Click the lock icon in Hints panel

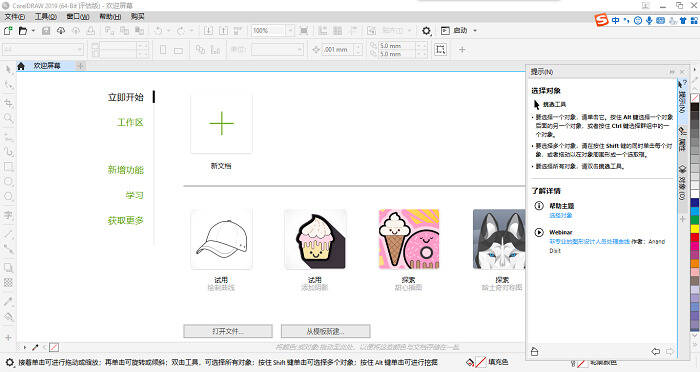click(534, 351)
